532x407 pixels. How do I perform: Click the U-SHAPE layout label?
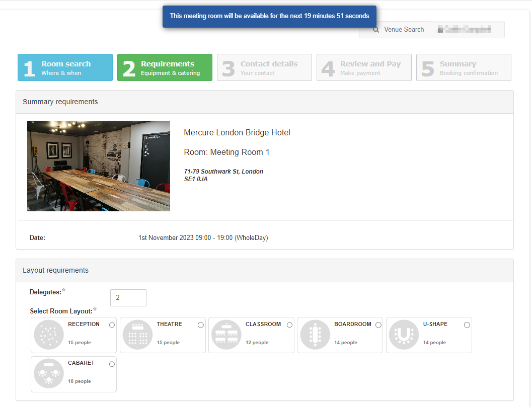435,324
